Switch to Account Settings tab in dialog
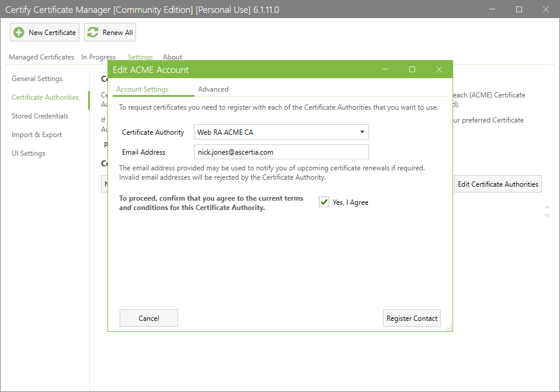This screenshot has height=392, width=560. click(142, 89)
